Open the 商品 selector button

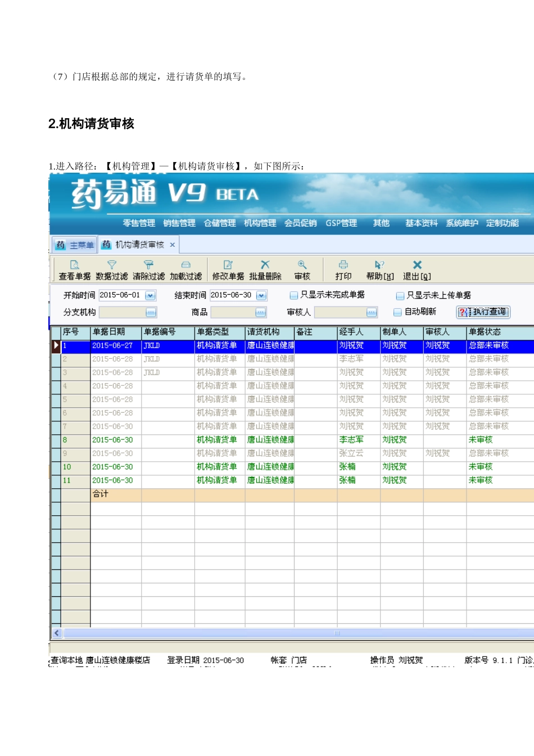[261, 313]
